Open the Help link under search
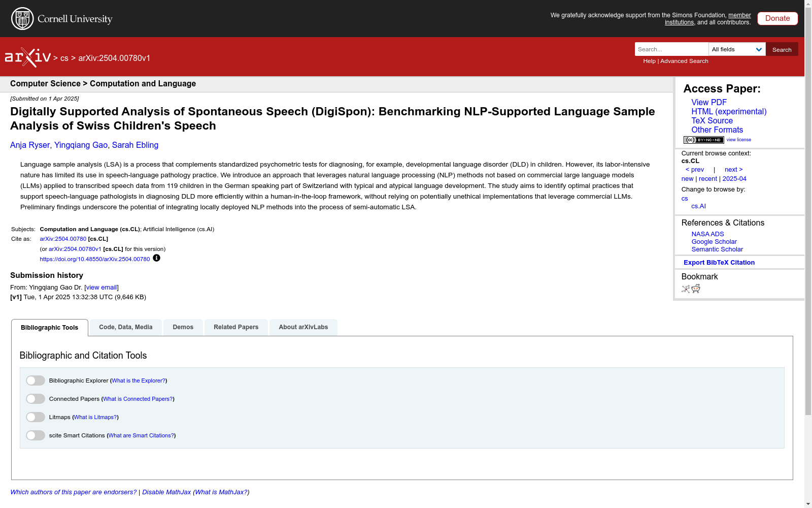The height and width of the screenshot is (508, 812). pos(649,61)
